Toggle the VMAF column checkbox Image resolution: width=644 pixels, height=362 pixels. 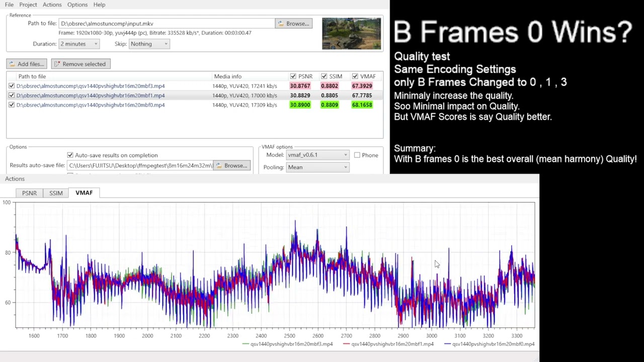(x=355, y=76)
